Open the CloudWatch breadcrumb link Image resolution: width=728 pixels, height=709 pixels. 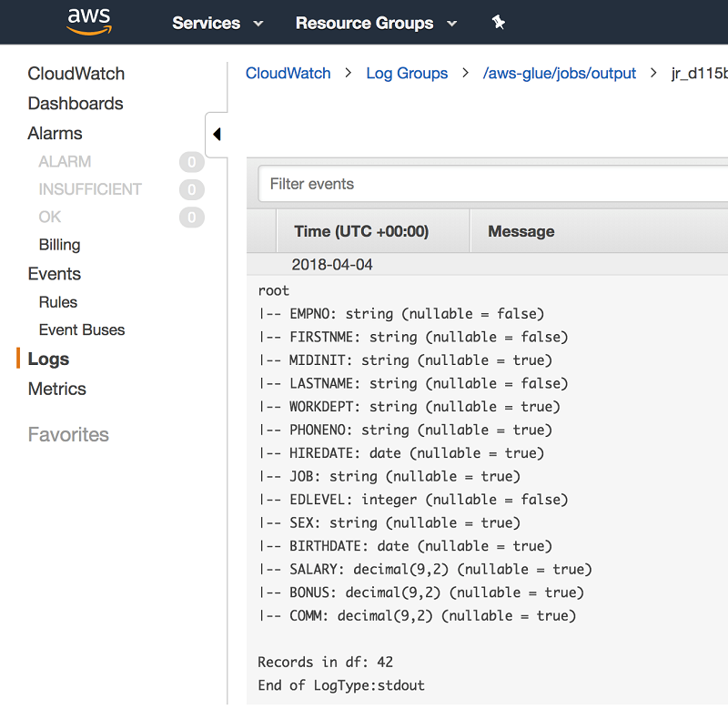coord(288,74)
